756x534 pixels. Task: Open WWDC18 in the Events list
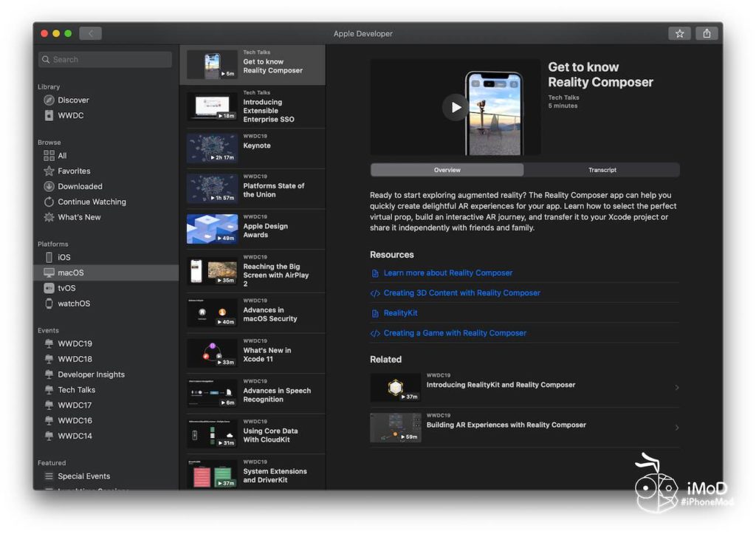point(75,359)
